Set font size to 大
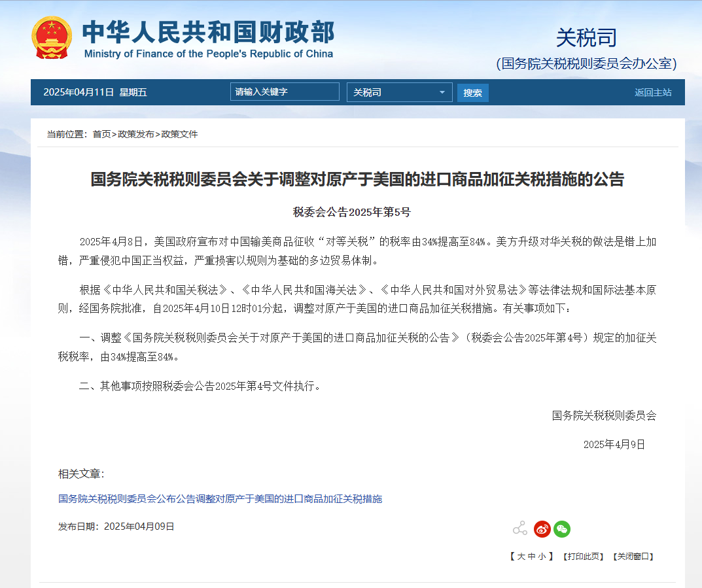The image size is (702, 588). pos(521,556)
